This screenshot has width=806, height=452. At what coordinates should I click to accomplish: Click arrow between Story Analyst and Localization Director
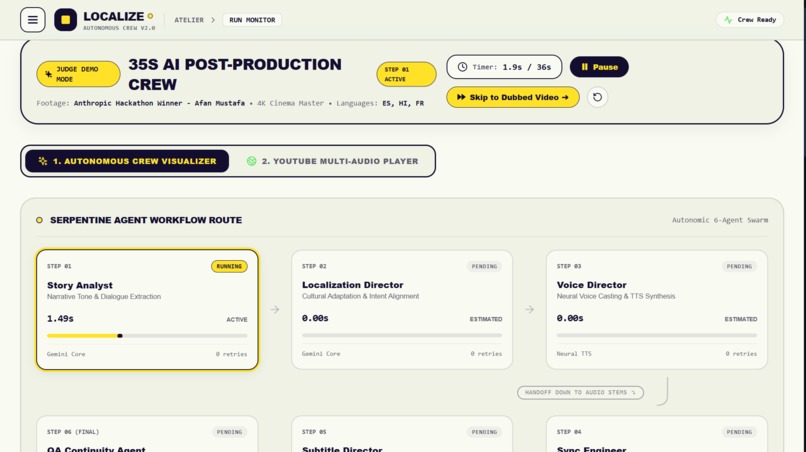(275, 310)
